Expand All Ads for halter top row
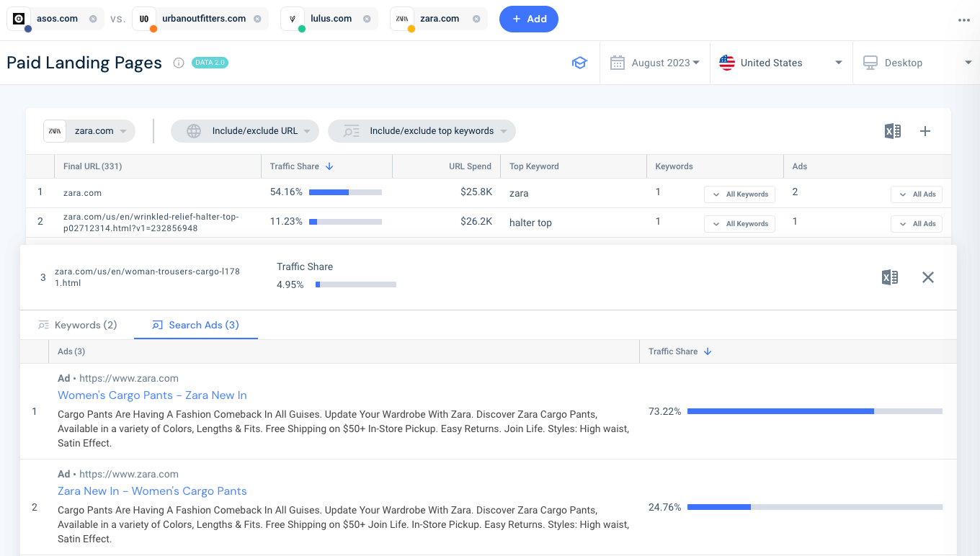The width and height of the screenshot is (980, 556). click(x=917, y=224)
